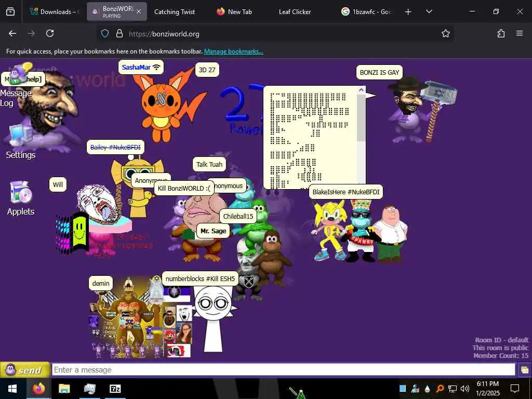Open Firefox from the taskbar

pos(38,389)
